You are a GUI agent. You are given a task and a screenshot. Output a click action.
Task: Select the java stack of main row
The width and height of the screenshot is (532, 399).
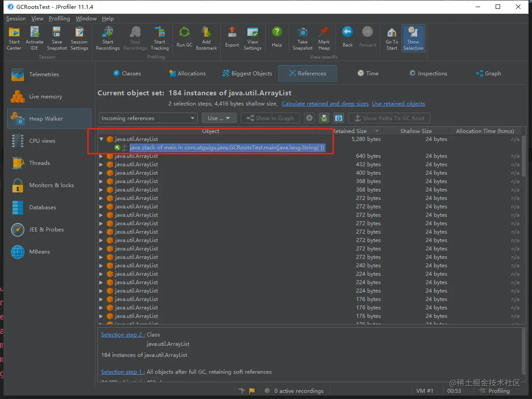click(x=227, y=148)
